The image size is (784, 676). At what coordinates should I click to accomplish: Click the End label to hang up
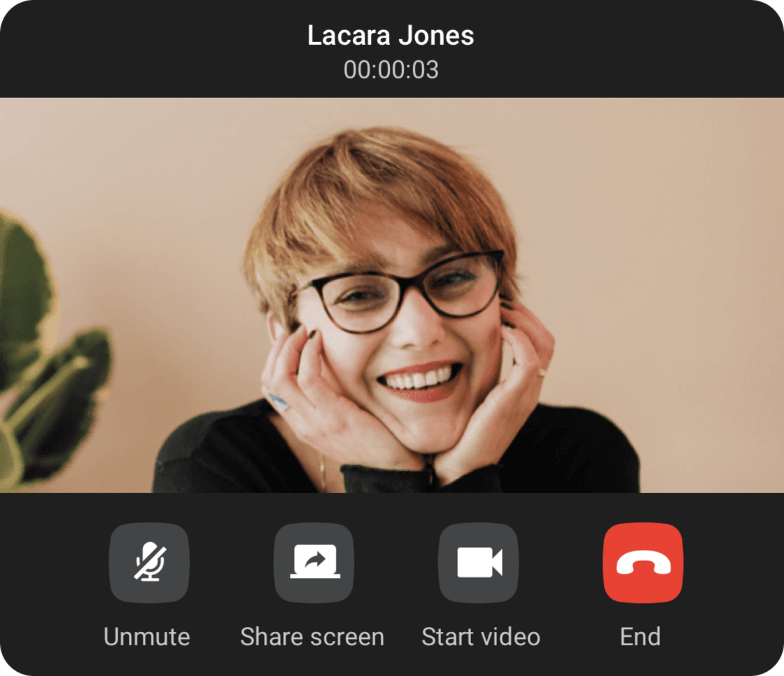coord(641,636)
